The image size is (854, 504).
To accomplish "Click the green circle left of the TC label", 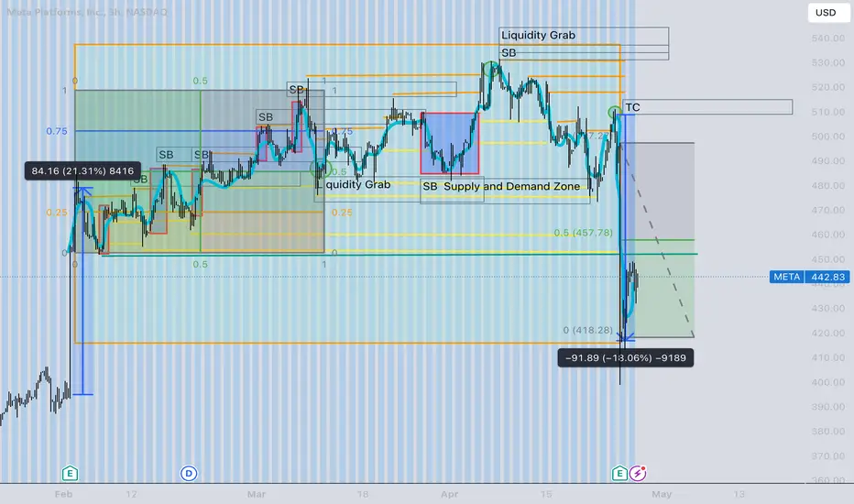I will pos(615,113).
